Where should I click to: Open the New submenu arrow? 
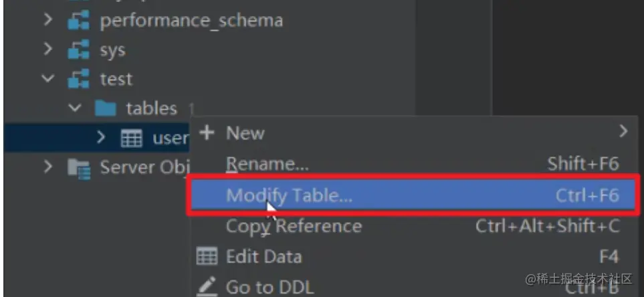pos(623,132)
